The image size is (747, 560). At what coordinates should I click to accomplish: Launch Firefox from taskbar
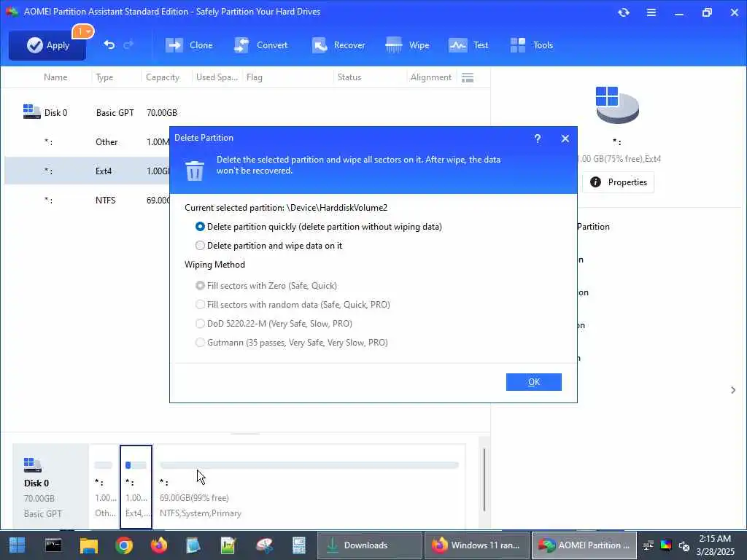pos(158,545)
